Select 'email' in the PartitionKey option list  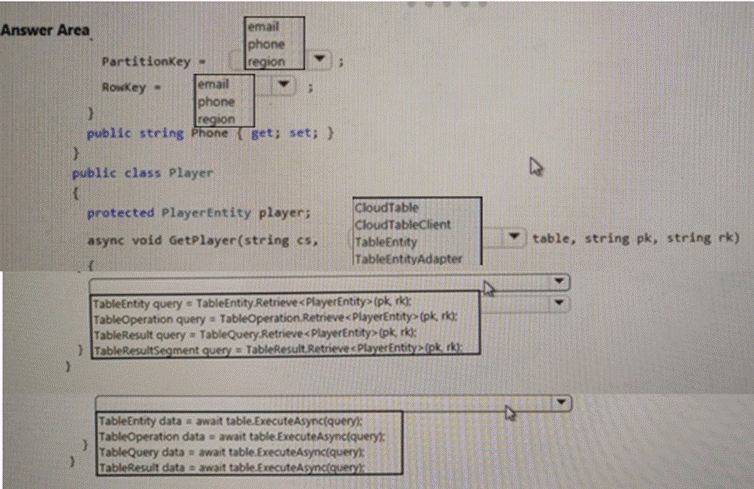[x=263, y=26]
